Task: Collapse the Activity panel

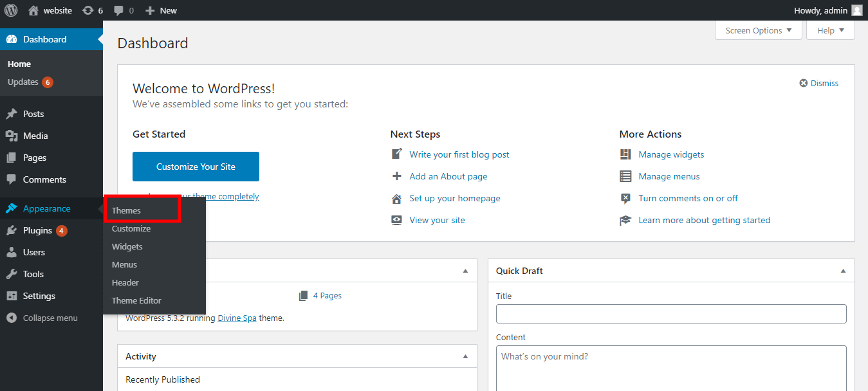Action: point(465,356)
